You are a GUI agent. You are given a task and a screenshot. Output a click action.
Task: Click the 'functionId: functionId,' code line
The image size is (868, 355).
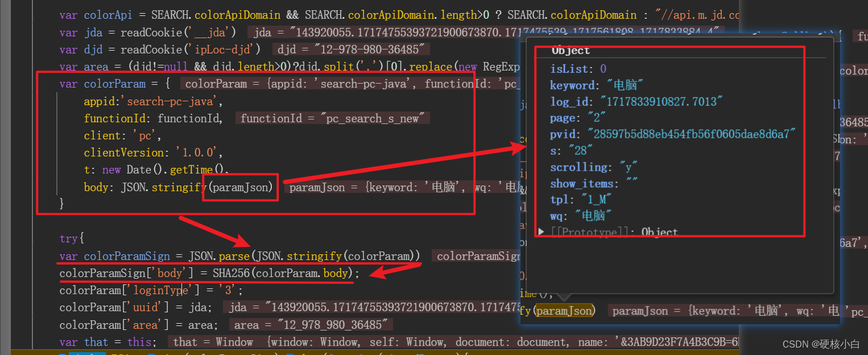(154, 118)
